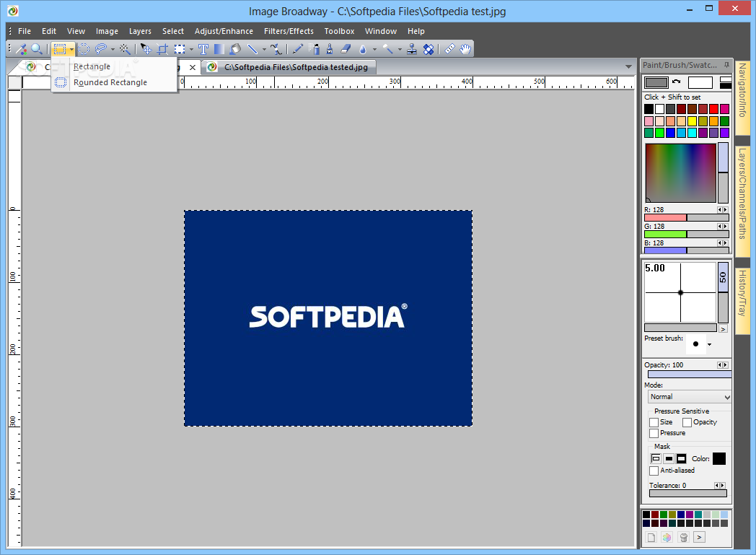Toggle the Anti-aliased checkbox

coord(654,471)
